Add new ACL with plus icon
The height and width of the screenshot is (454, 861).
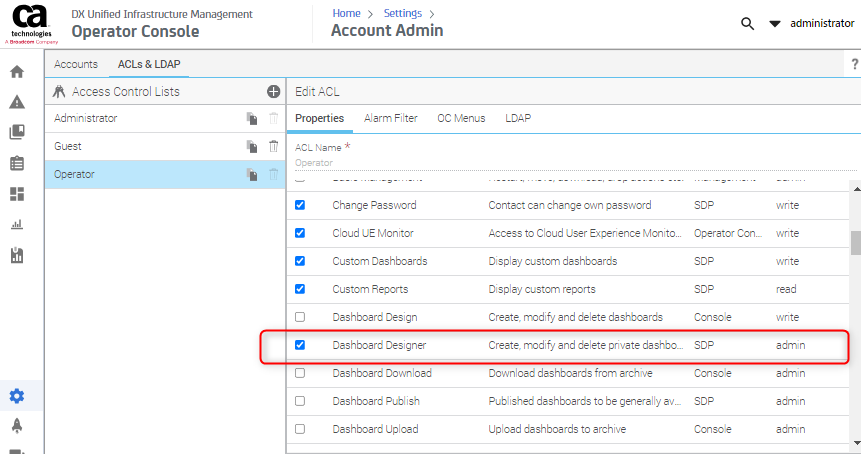[273, 91]
